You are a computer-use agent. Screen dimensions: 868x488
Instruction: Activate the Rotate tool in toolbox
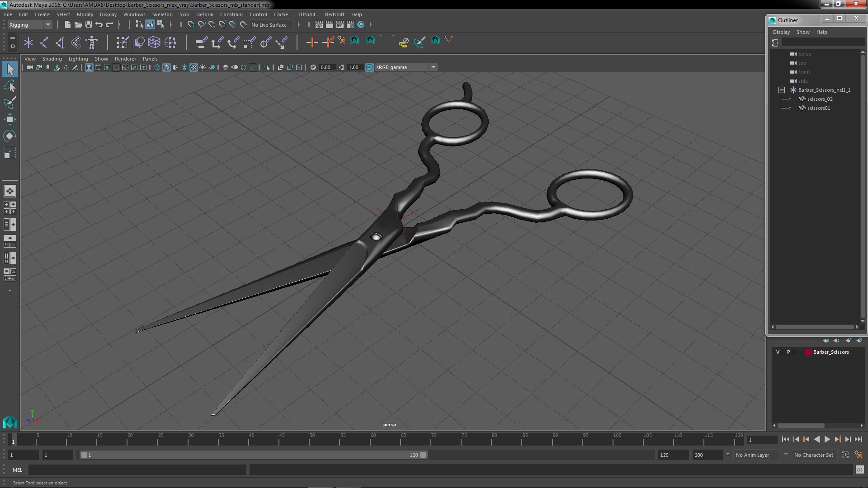(x=10, y=136)
